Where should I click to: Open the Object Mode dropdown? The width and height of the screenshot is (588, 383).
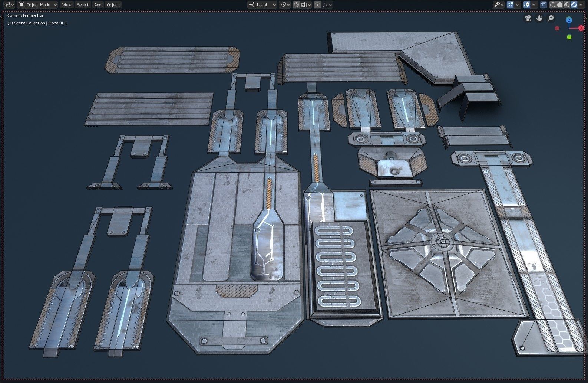click(x=38, y=5)
